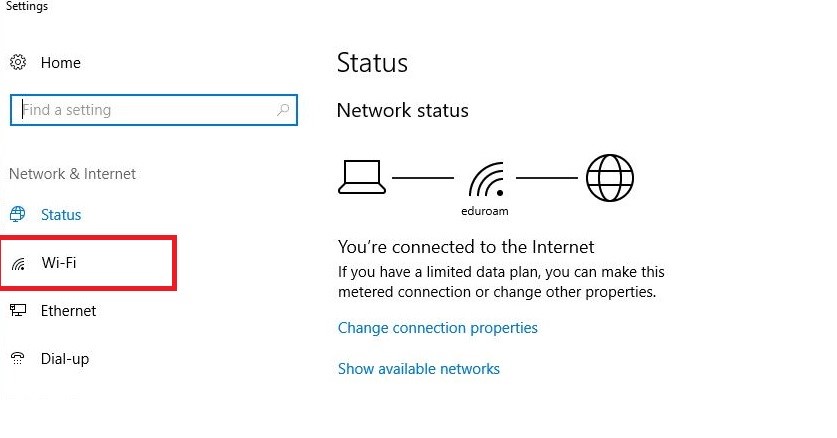
Task: Click Show available networks link
Action: [418, 369]
